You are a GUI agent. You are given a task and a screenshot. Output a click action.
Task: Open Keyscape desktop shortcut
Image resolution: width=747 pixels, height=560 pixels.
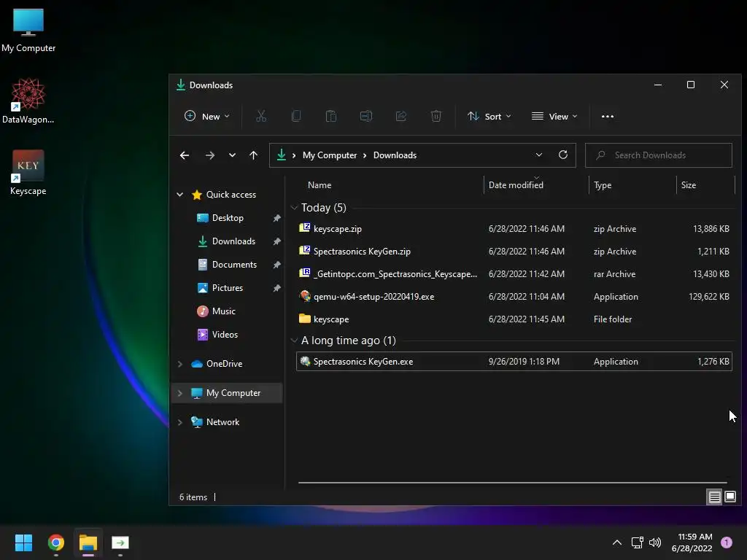[x=28, y=172]
